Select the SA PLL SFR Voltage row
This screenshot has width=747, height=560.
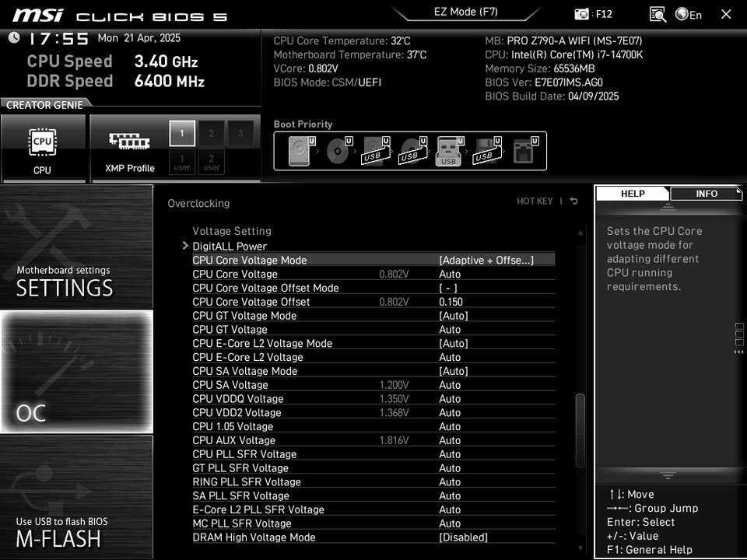pos(373,495)
